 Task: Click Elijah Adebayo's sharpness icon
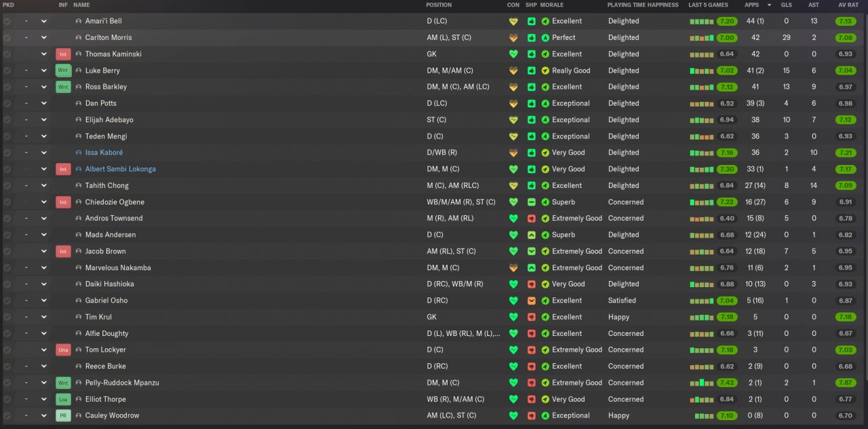point(531,119)
